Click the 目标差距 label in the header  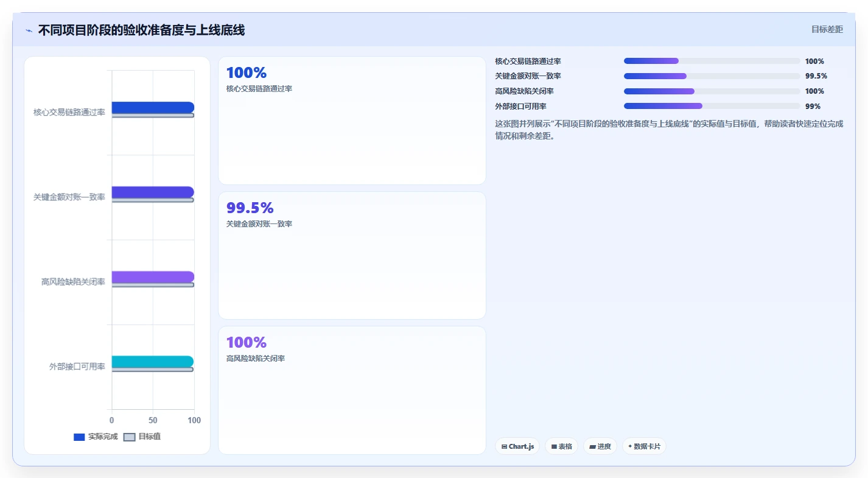[x=827, y=29]
